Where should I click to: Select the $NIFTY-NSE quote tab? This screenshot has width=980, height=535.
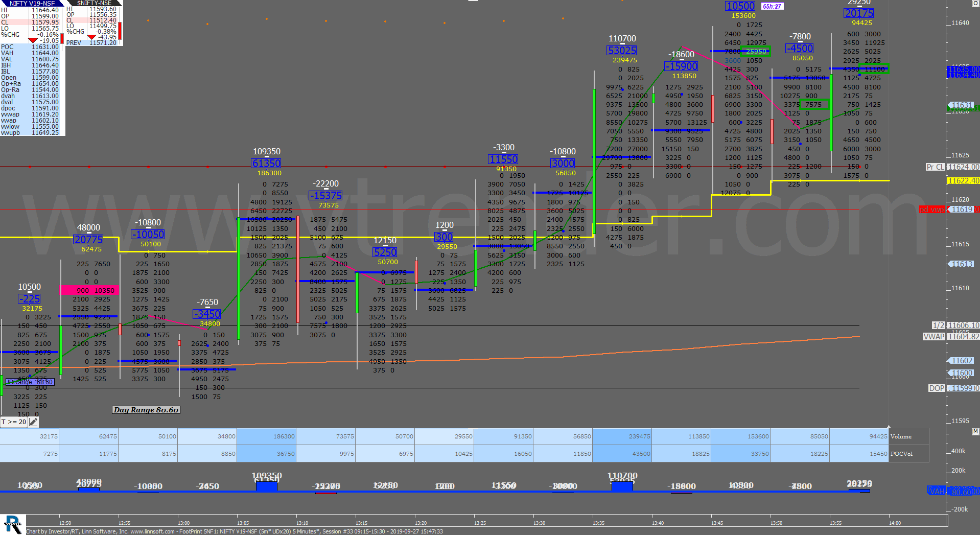click(x=94, y=3)
